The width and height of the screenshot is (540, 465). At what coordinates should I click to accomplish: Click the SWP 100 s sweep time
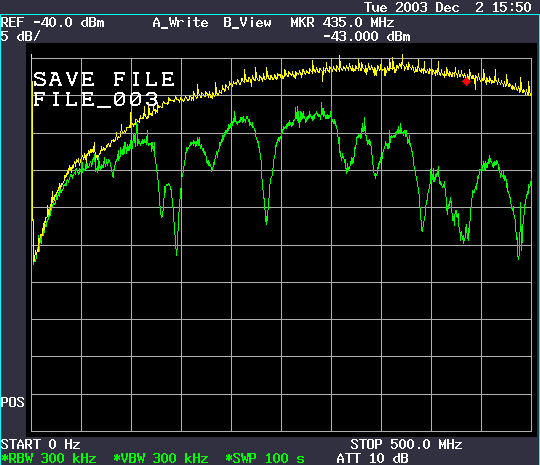265,458
